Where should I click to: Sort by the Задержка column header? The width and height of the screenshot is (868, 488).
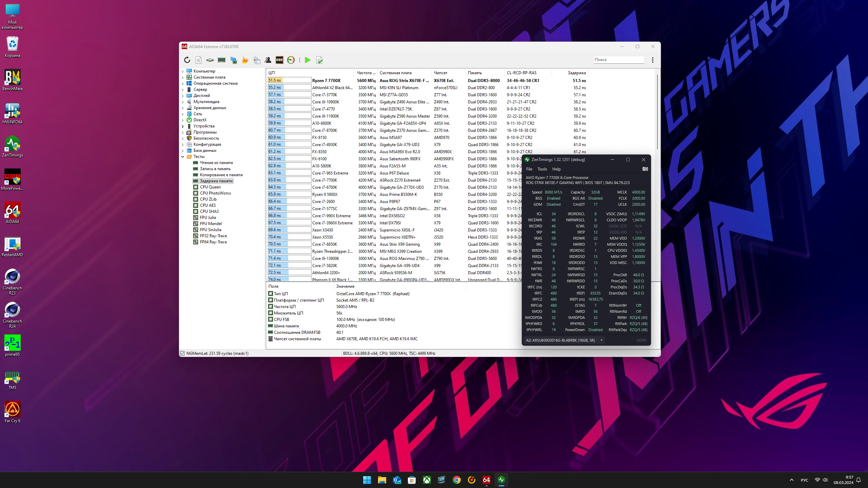click(576, 73)
